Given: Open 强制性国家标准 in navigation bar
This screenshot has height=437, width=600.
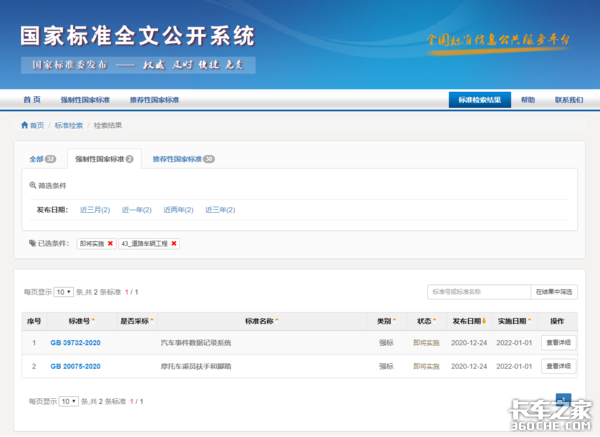Looking at the screenshot, I should (85, 100).
